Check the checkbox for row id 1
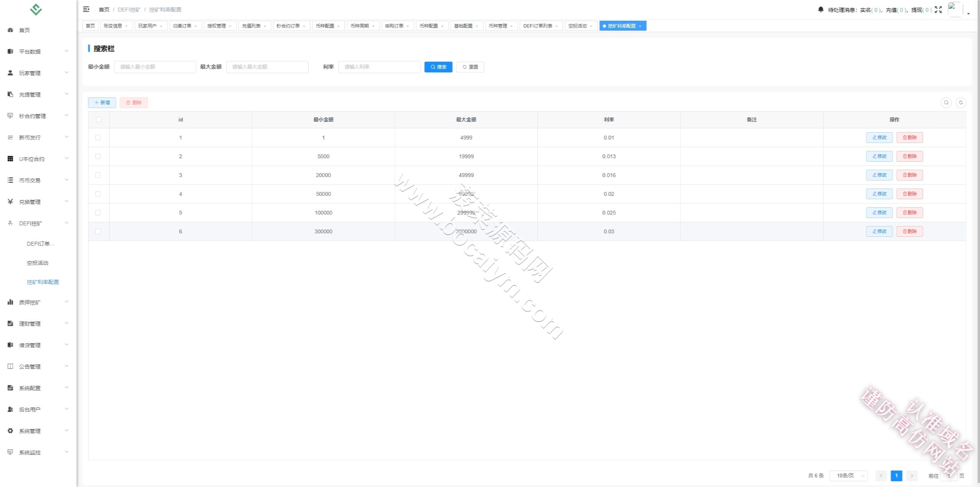Viewport: 980px width, 487px height. pos(98,138)
